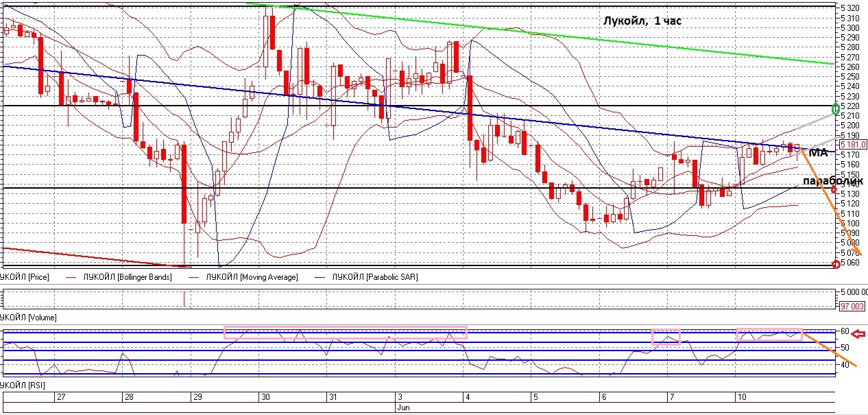Click date label 29 on the time axis
This screenshot has height=415, width=868.
pos(197,397)
